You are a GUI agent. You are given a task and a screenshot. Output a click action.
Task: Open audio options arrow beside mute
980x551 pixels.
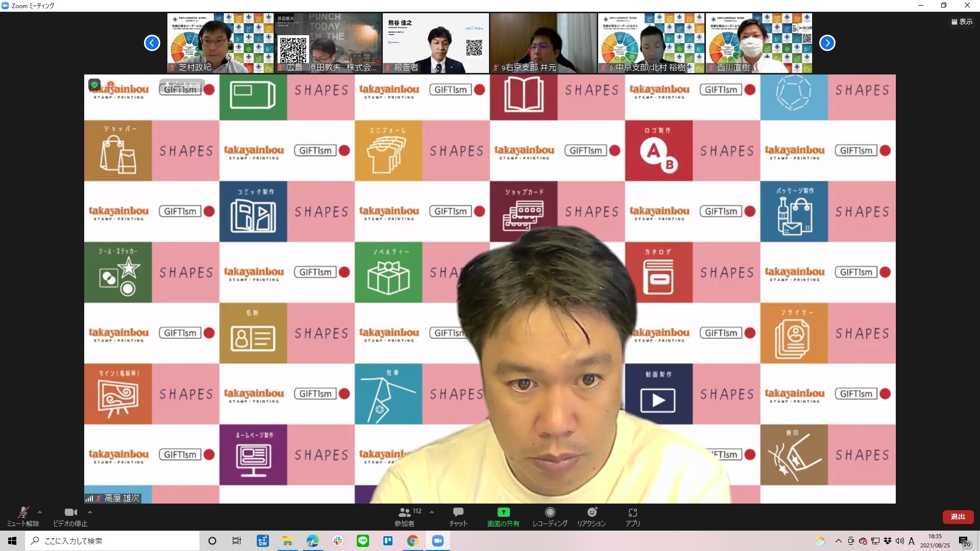[x=40, y=512]
